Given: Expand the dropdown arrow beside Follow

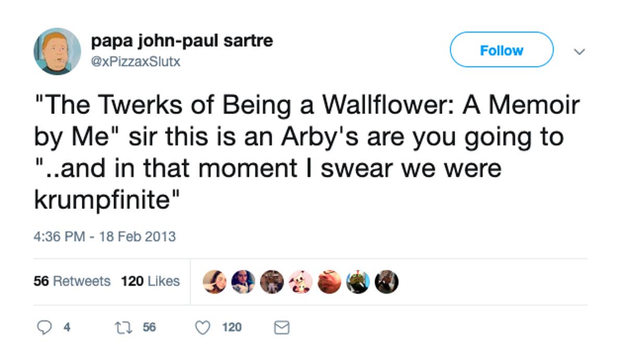Looking at the screenshot, I should [580, 50].
